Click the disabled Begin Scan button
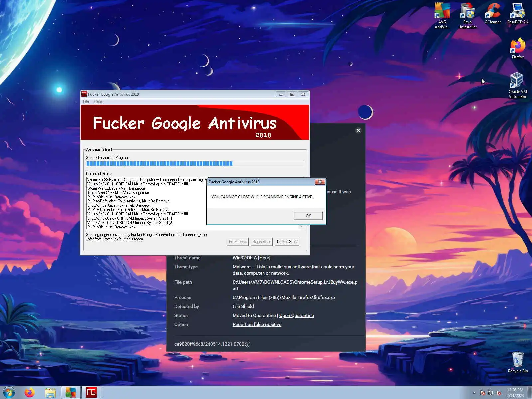 click(262, 242)
